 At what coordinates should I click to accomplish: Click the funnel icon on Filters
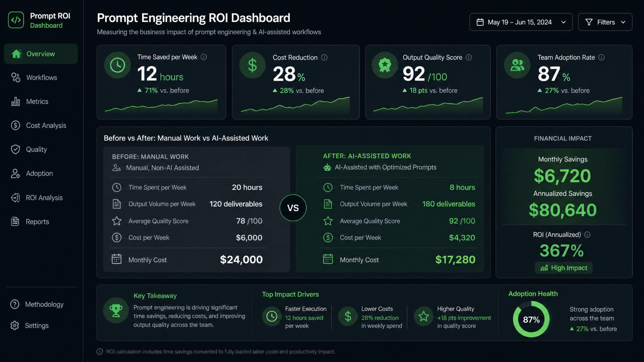(x=589, y=22)
